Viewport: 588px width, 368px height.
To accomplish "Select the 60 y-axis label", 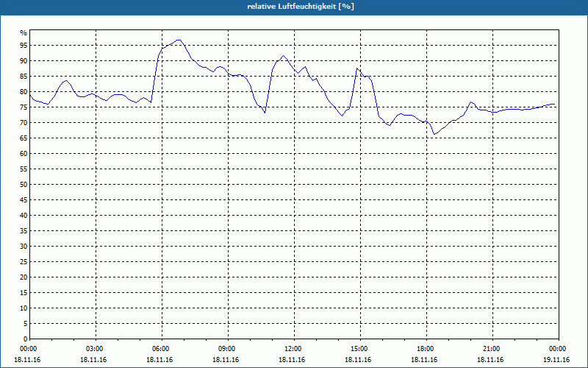I will (x=24, y=154).
